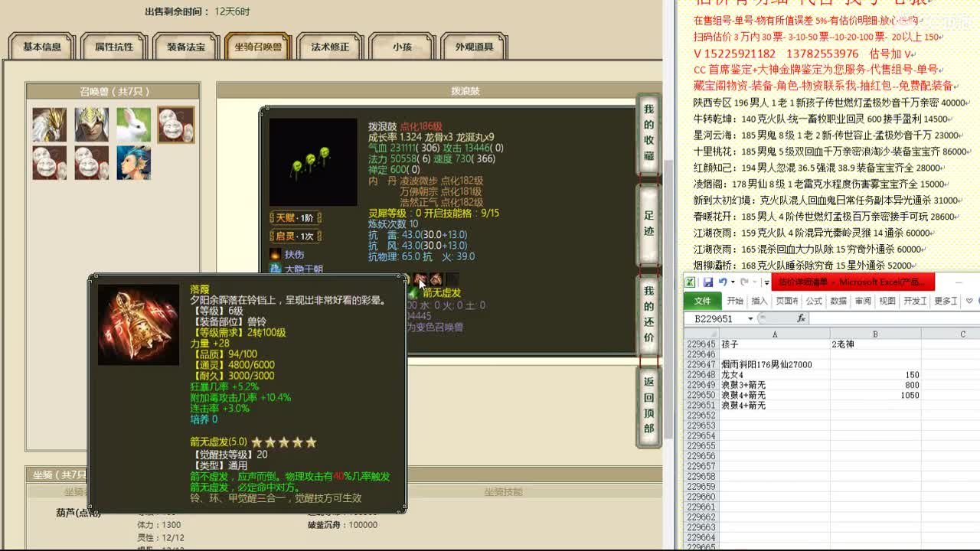Open the 基本信息 tab
This screenshot has width=980, height=551.
click(42, 47)
